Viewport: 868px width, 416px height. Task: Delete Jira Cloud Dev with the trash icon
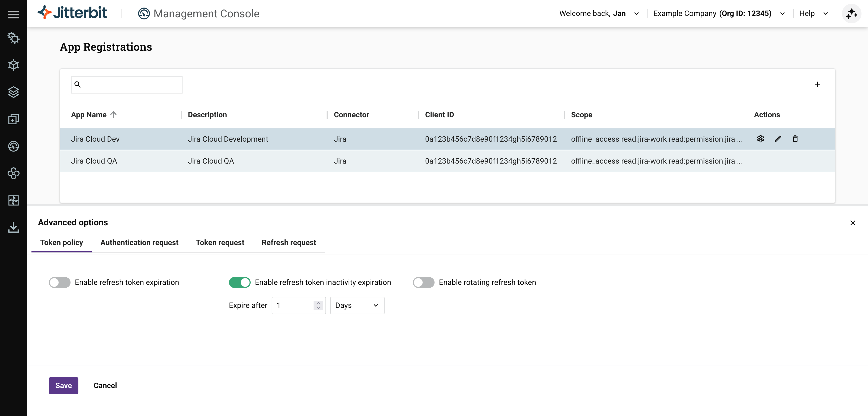[795, 139]
